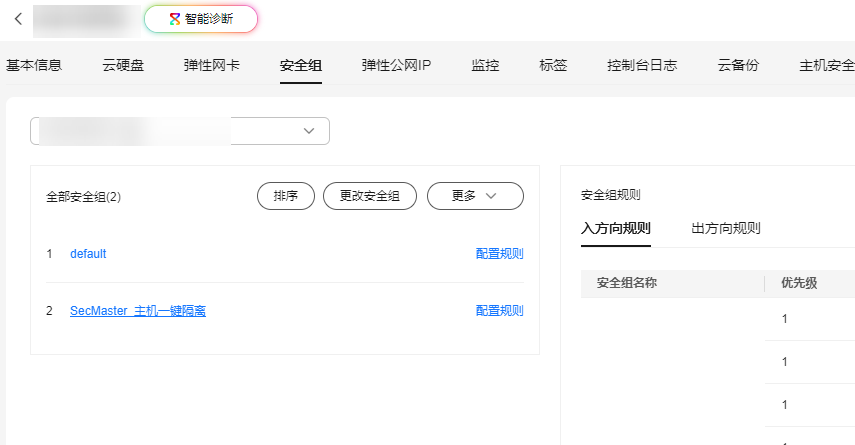Go to the 监控 tab
The width and height of the screenshot is (855, 445).
[x=485, y=66]
